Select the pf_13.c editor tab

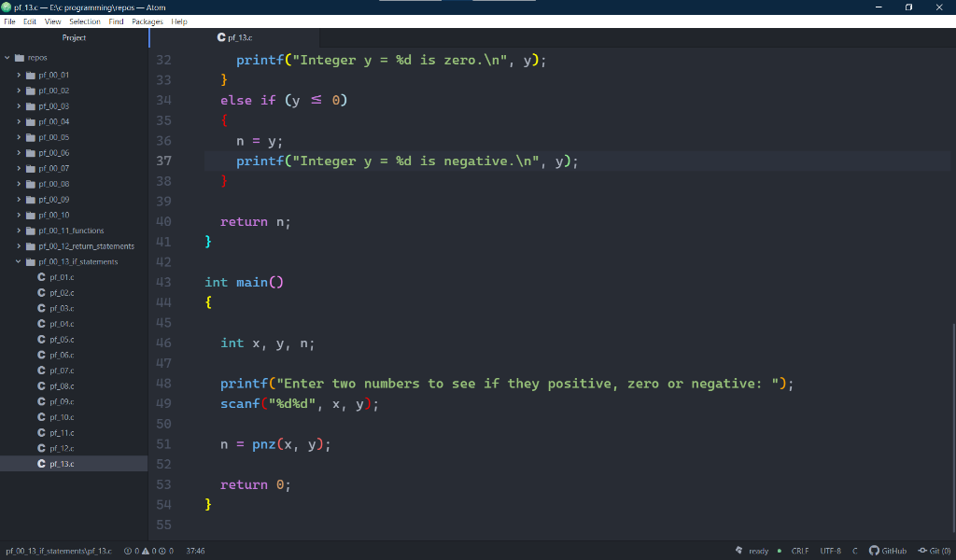point(234,37)
